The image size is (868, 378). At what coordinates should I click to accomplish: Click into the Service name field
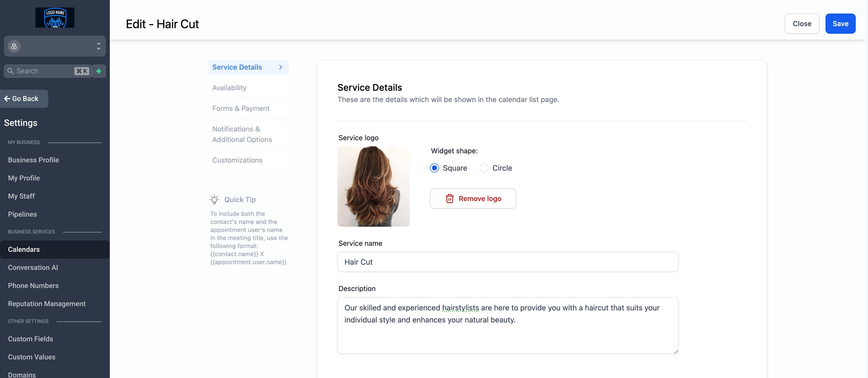(507, 262)
